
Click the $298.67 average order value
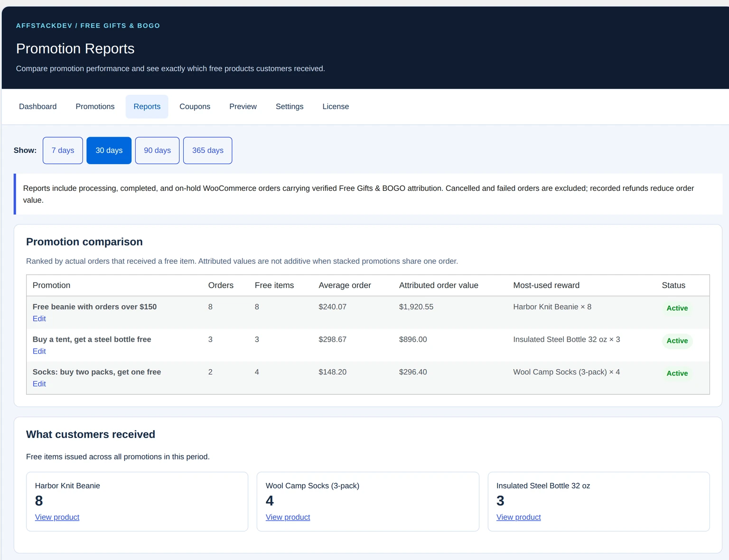point(332,339)
